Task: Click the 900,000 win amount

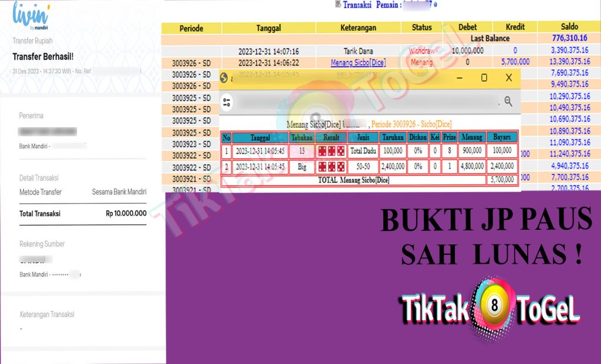Action: coord(471,151)
